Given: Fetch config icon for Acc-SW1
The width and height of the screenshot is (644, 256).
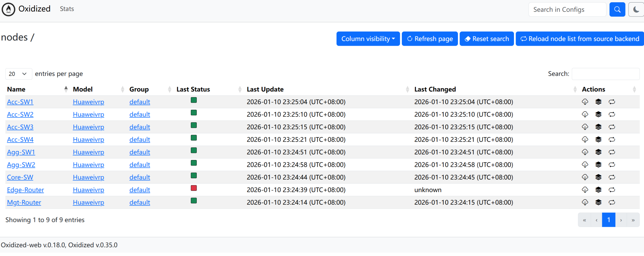Looking at the screenshot, I should tap(585, 102).
